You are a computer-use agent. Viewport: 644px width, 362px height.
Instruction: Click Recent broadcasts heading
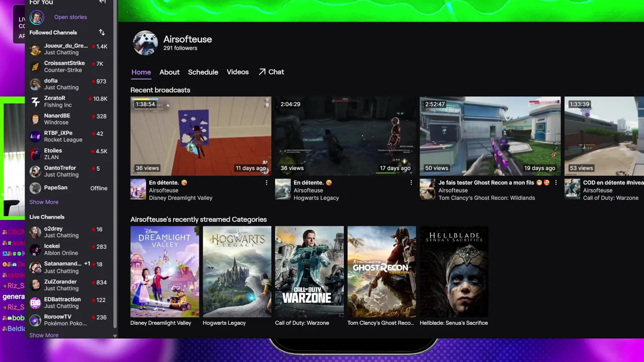click(160, 90)
